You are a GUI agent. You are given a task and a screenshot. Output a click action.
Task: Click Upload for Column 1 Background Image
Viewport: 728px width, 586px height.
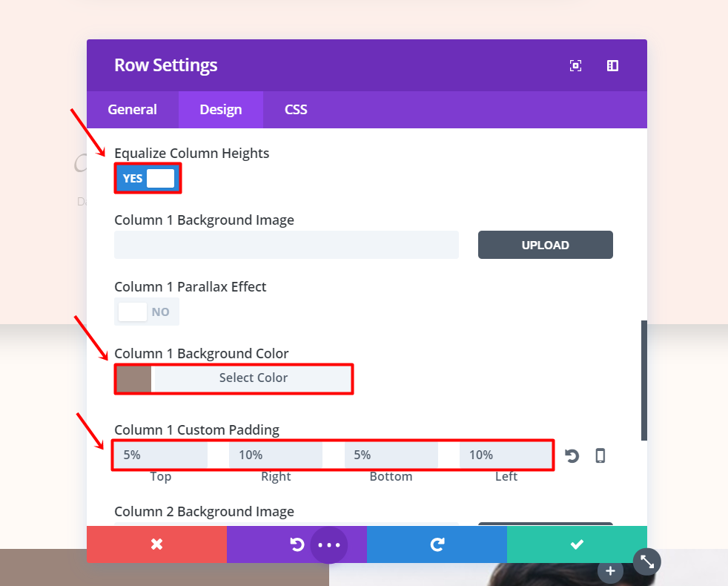(x=545, y=245)
